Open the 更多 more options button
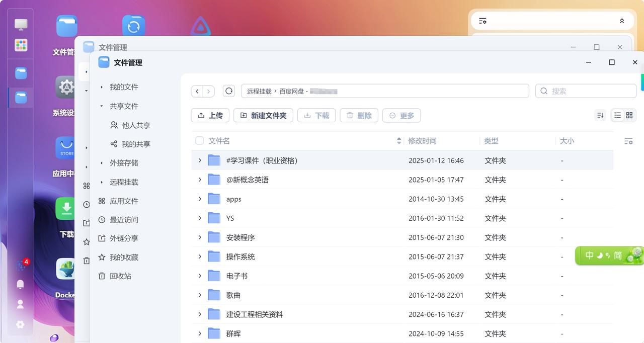The height and width of the screenshot is (343, 644). pos(401,115)
